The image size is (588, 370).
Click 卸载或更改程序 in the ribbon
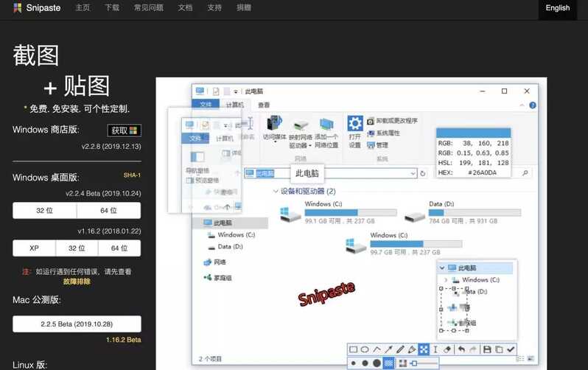tap(392, 121)
